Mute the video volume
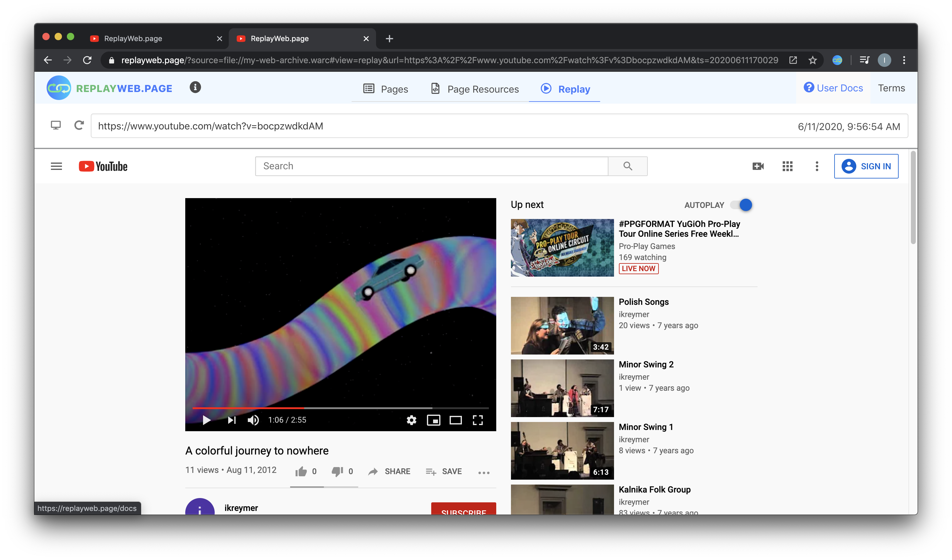This screenshot has width=952, height=560. click(253, 420)
